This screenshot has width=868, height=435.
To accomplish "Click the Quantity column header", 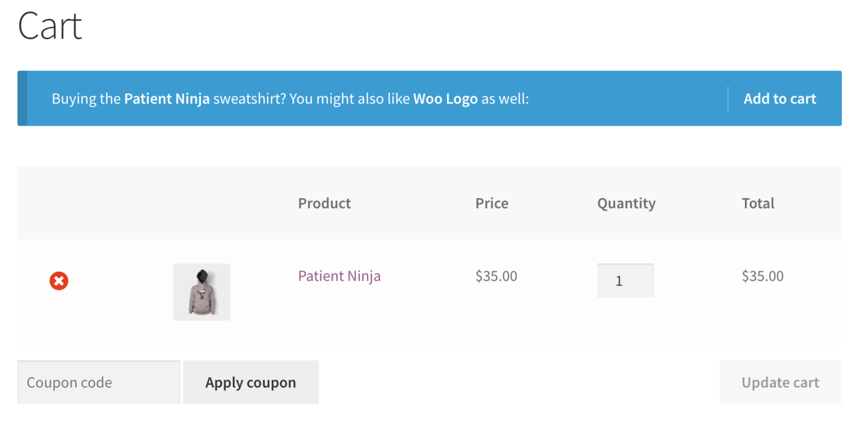I will tap(626, 203).
